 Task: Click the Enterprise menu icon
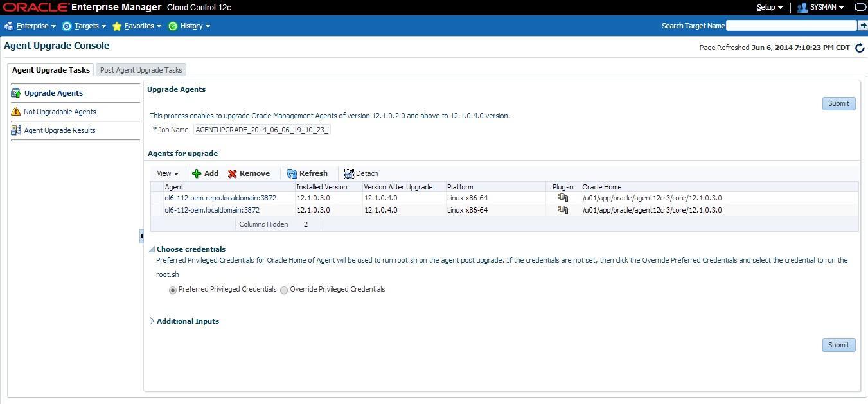8,26
